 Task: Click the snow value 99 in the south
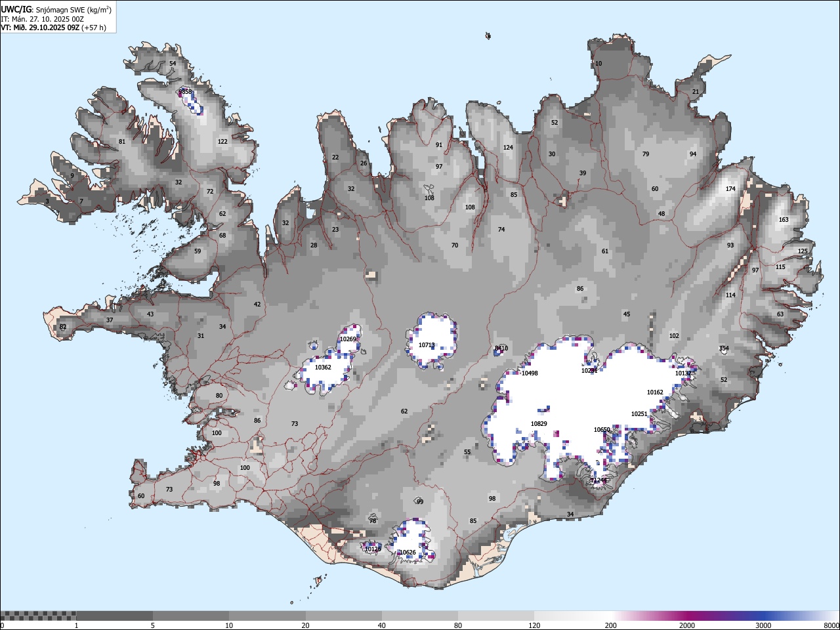point(420,502)
